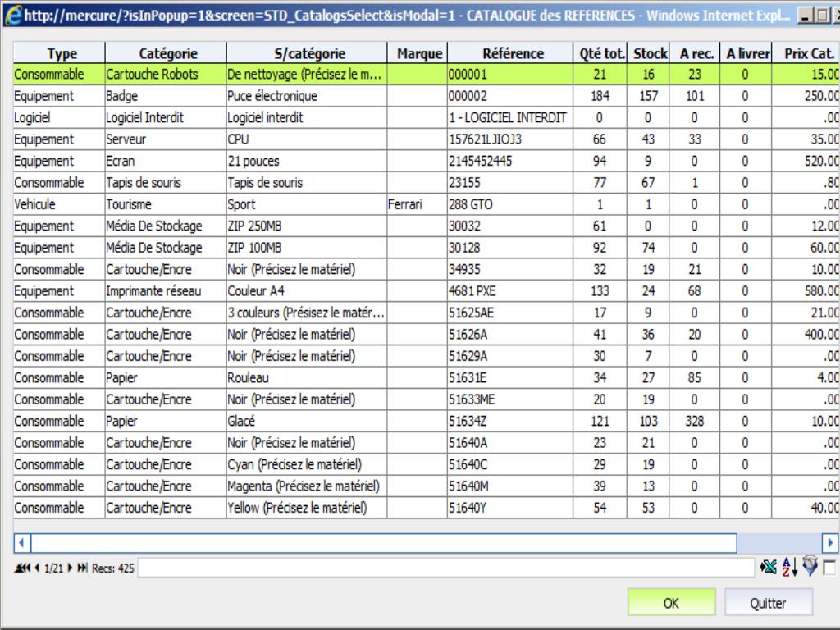
Task: Select the ZIP 100MB sub-category cell
Action: click(307, 248)
